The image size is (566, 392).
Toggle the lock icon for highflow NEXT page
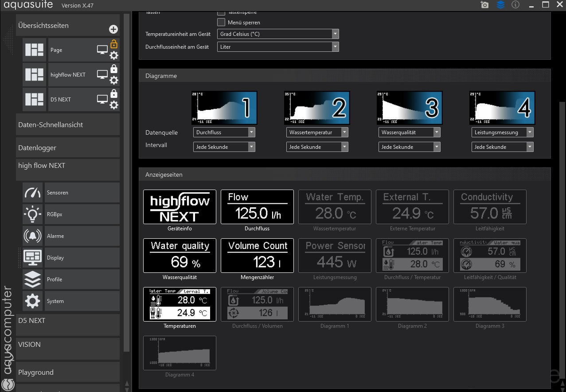click(x=114, y=69)
